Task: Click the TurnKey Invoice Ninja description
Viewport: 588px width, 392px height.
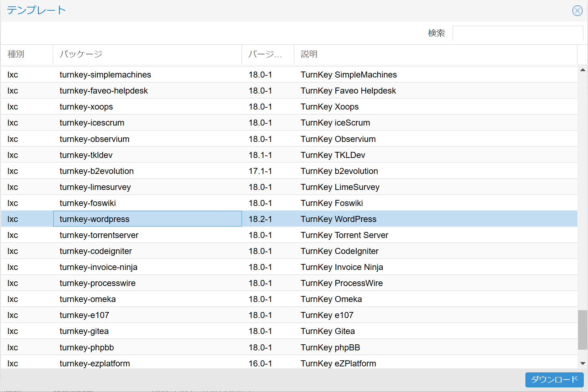Action: [x=342, y=267]
